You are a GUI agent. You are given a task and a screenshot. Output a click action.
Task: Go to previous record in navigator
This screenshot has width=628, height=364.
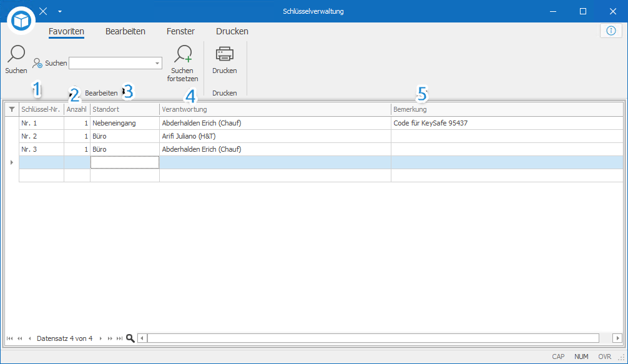(x=29, y=338)
